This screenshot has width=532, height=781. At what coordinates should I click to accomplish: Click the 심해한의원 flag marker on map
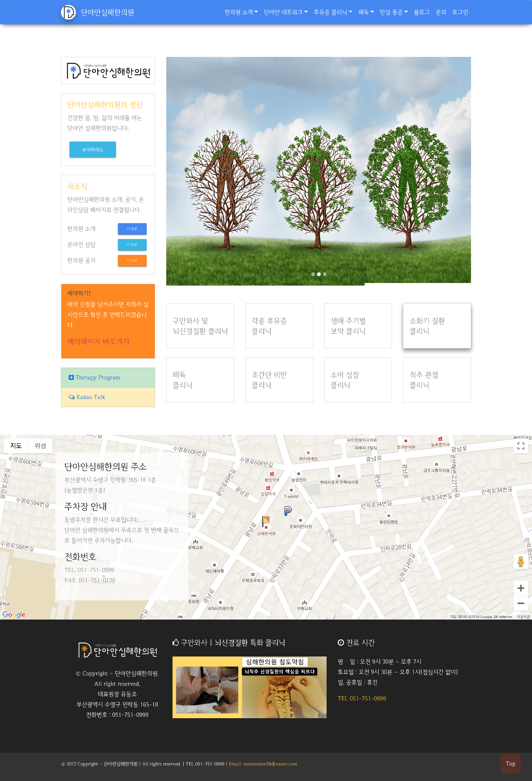point(266,521)
